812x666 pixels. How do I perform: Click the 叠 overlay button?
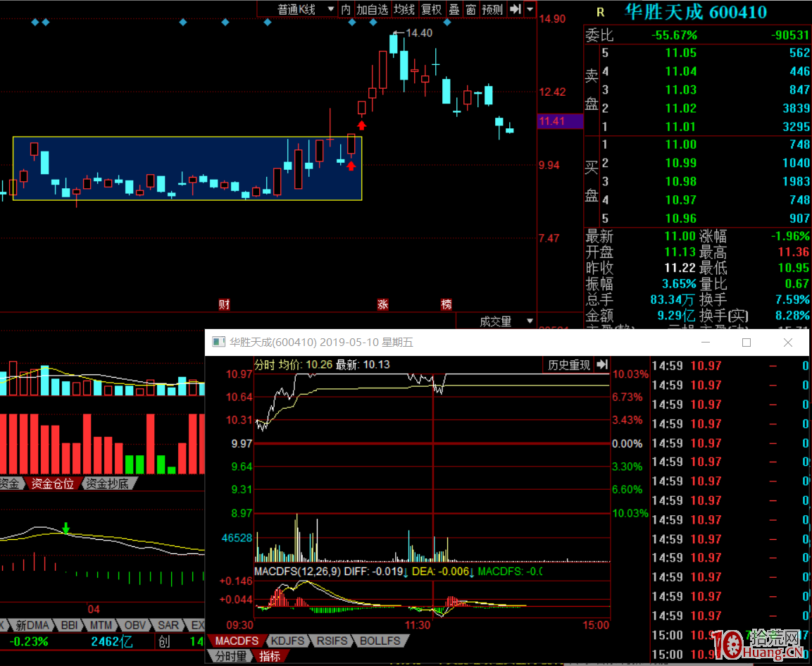pyautogui.click(x=454, y=9)
